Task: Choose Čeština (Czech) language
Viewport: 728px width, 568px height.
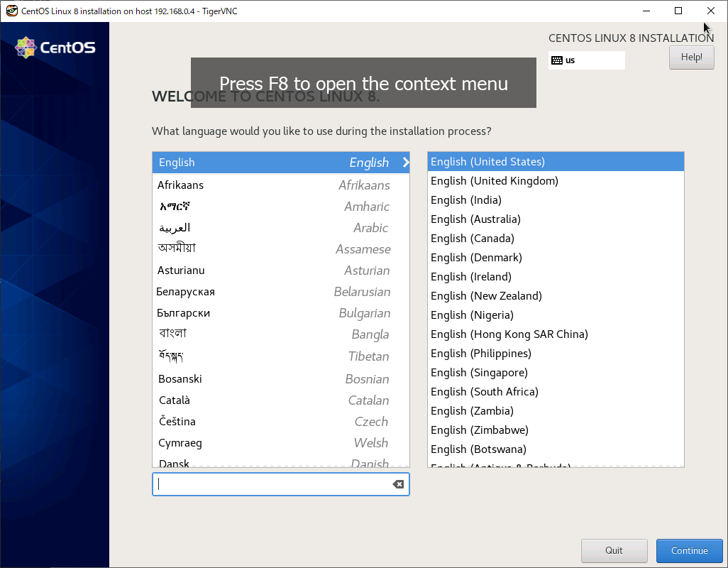Action: click(x=280, y=422)
